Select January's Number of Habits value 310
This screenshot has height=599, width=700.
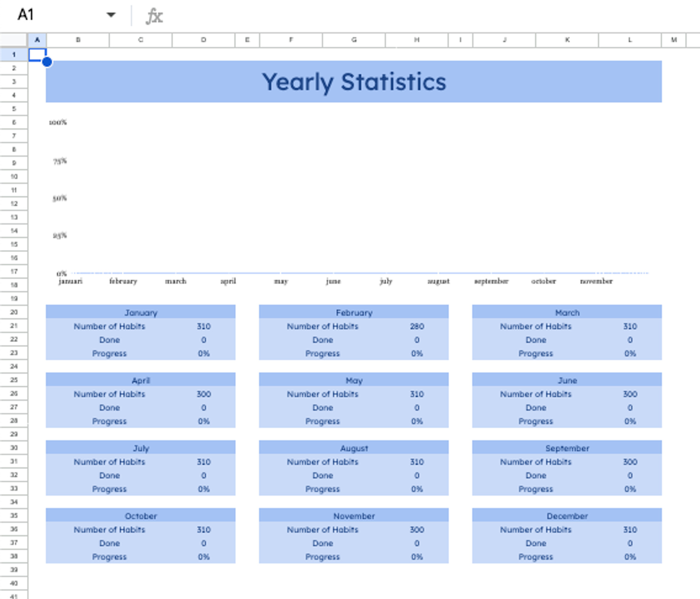tap(204, 326)
